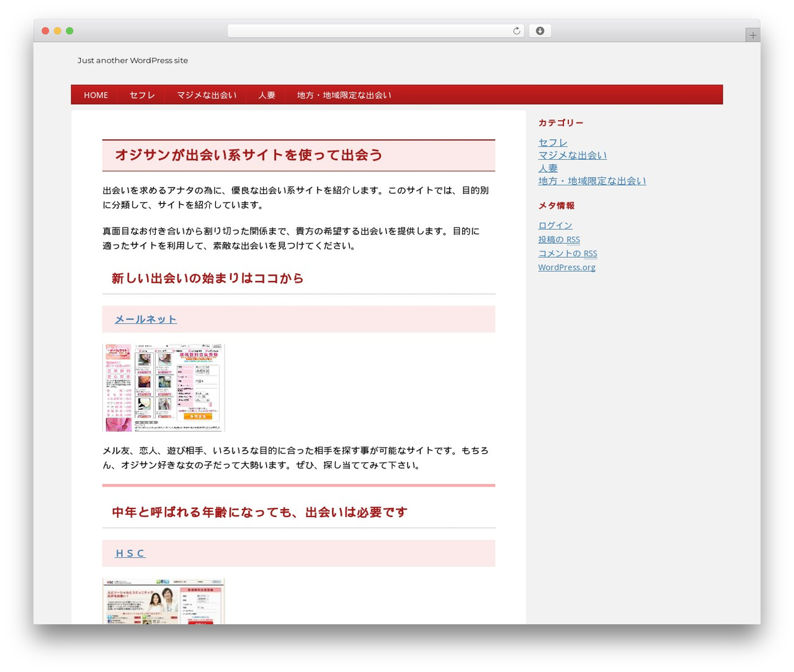Click the yellow minimize window button
The height and width of the screenshot is (672, 794).
[x=57, y=31]
